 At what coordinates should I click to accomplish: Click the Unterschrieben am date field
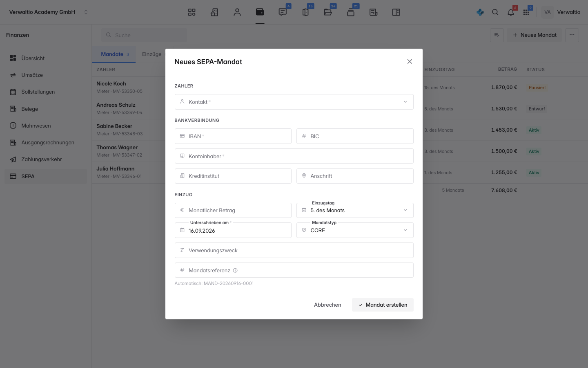[x=233, y=230]
